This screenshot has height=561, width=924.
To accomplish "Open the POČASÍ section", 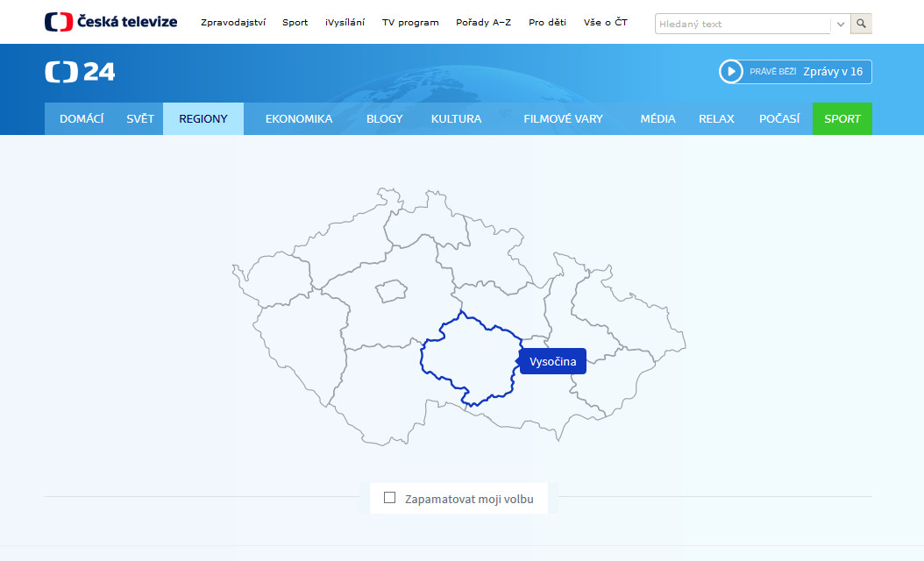I will point(779,118).
